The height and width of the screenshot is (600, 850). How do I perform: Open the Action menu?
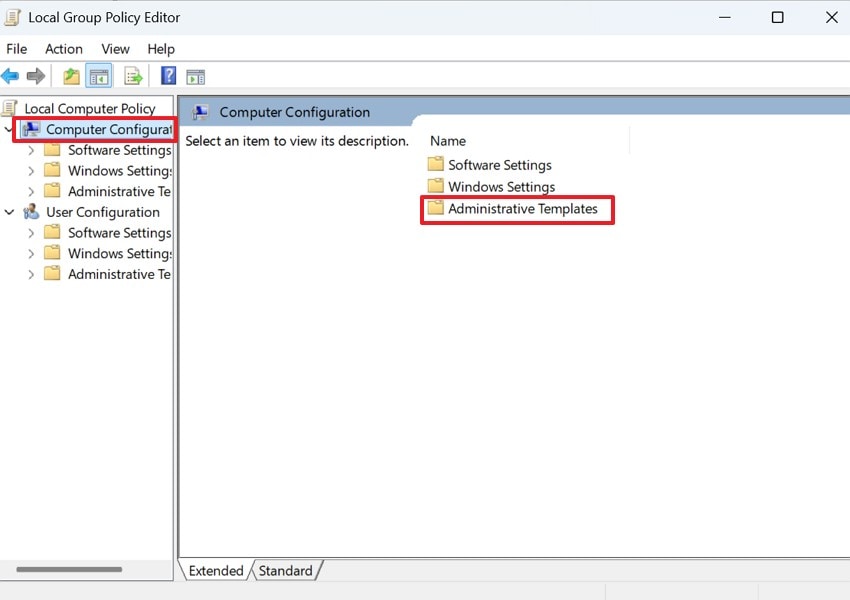pyautogui.click(x=64, y=49)
